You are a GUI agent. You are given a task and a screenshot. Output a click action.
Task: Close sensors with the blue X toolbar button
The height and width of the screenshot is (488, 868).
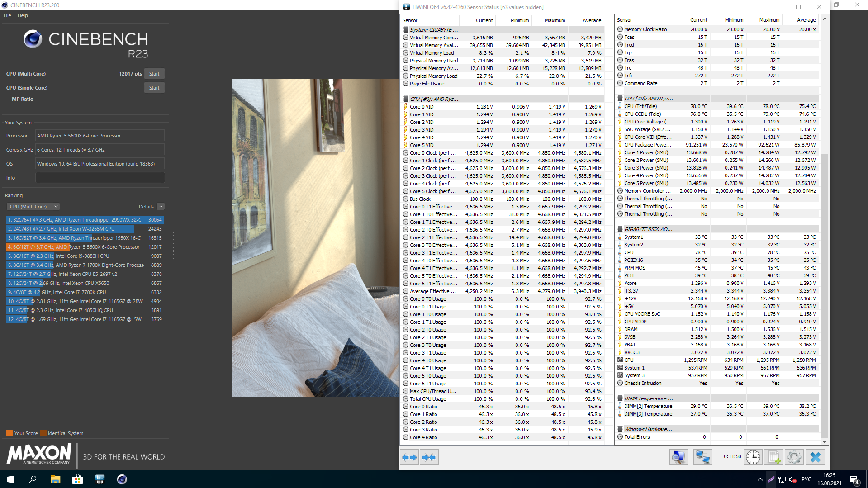816,457
